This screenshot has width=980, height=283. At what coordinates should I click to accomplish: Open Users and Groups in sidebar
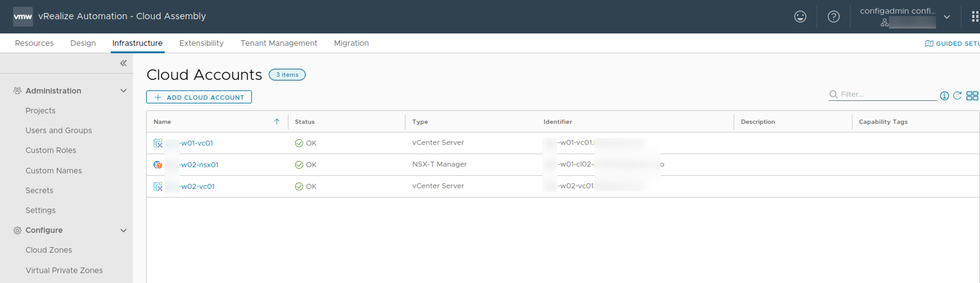(59, 130)
